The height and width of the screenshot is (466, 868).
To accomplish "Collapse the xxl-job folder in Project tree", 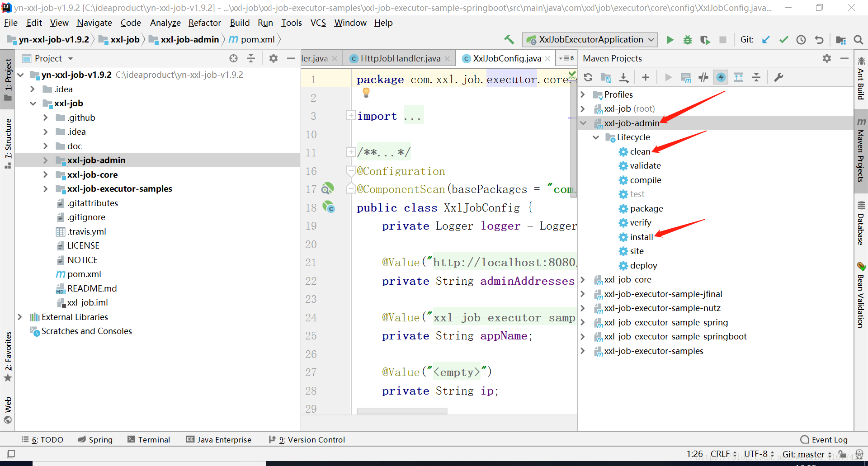I will pos(33,104).
